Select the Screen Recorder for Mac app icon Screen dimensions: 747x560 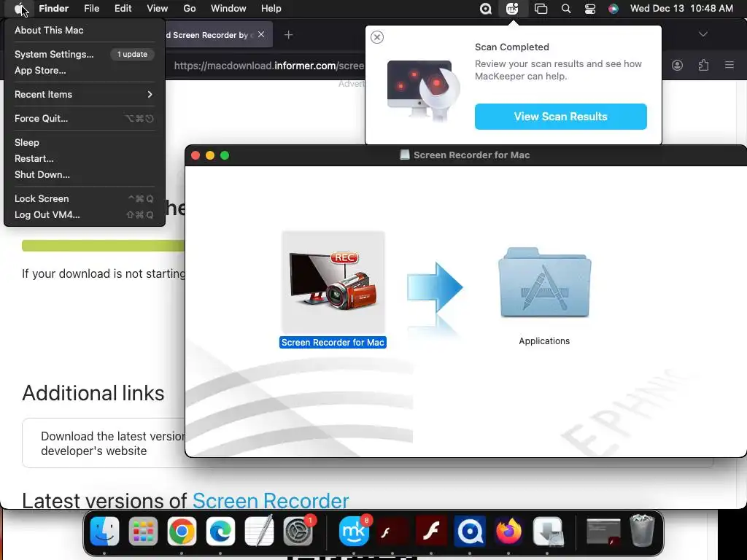[x=333, y=284]
